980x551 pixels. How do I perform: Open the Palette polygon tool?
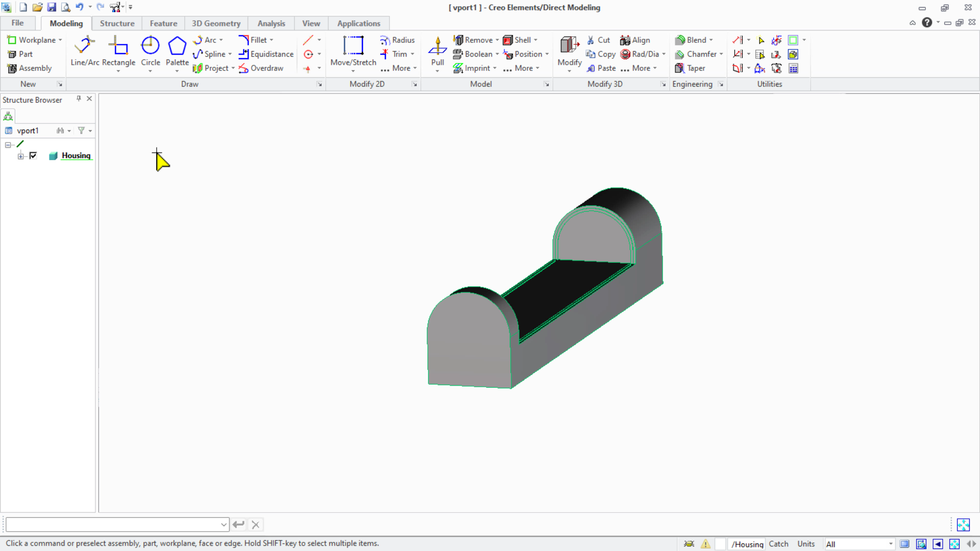tap(177, 51)
